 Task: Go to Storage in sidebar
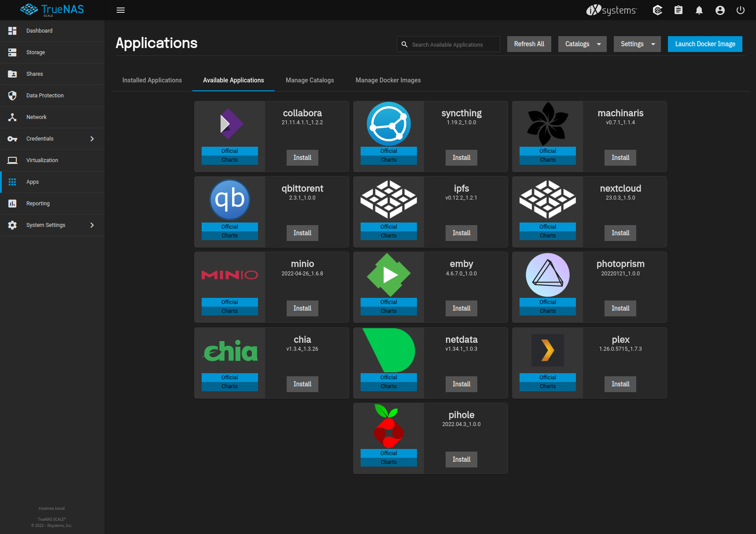(x=52, y=52)
